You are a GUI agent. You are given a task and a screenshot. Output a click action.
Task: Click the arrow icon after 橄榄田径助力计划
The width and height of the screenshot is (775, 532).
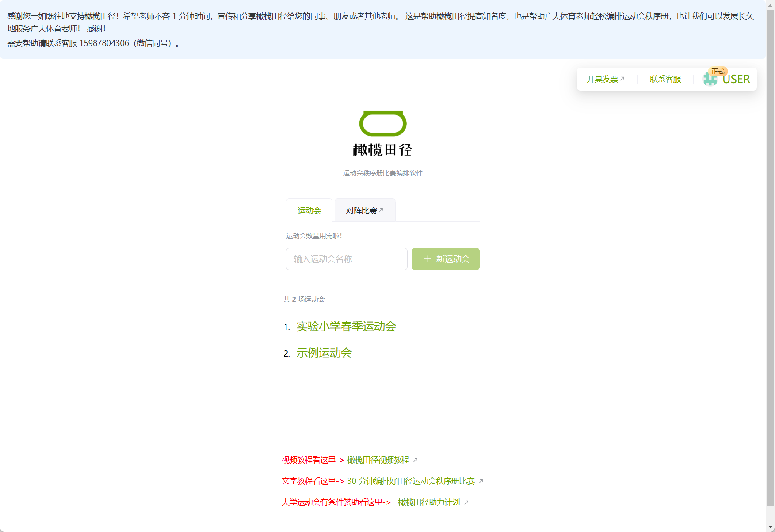[466, 502]
